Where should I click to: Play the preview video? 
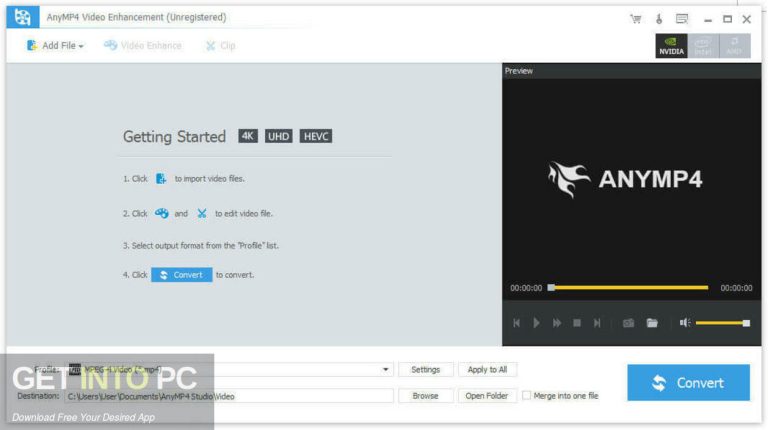[536, 323]
